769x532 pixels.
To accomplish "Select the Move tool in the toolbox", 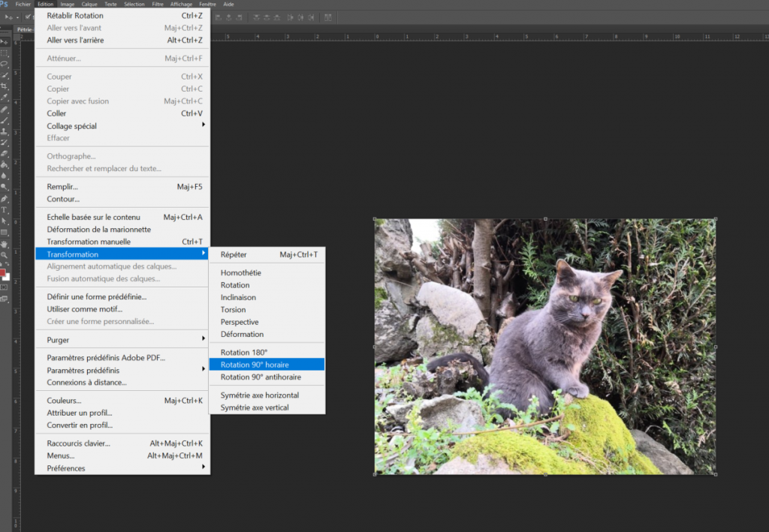I will pyautogui.click(x=5, y=41).
